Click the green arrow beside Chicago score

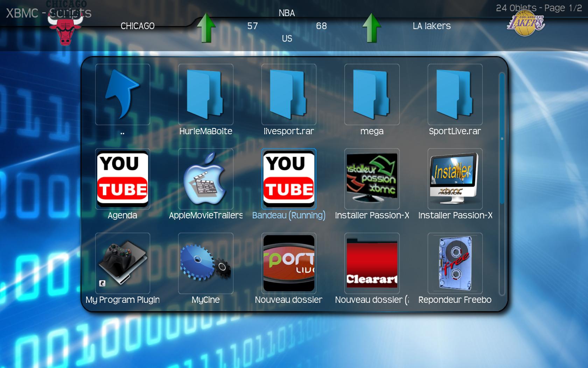[206, 28]
